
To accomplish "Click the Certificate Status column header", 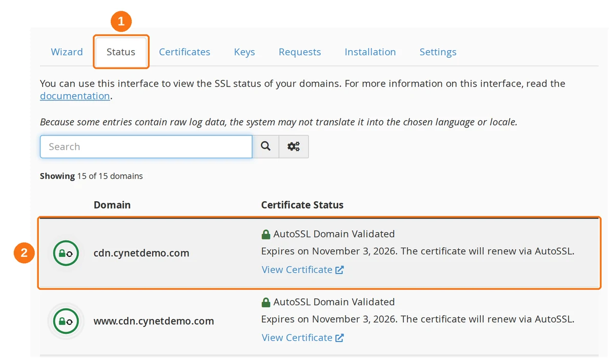I will [302, 205].
